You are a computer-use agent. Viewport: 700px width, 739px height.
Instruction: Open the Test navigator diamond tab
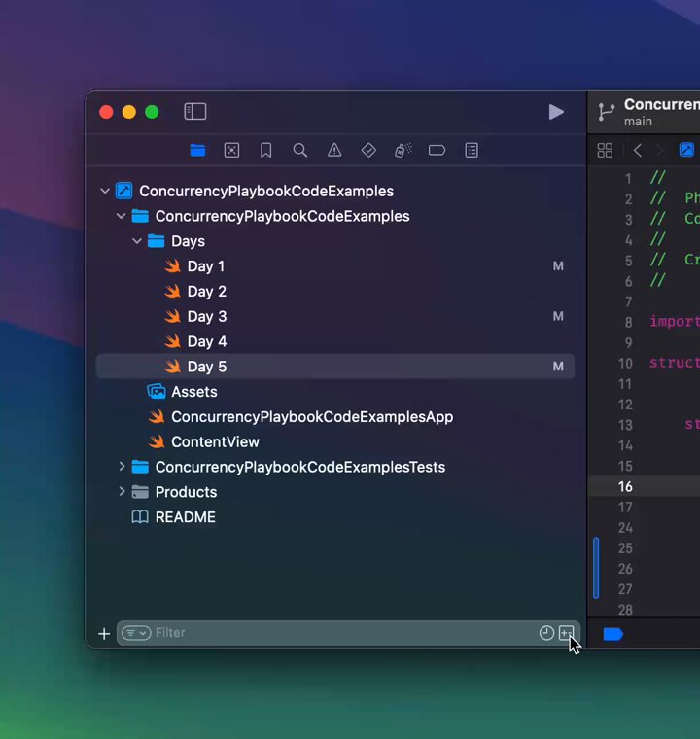click(x=368, y=151)
